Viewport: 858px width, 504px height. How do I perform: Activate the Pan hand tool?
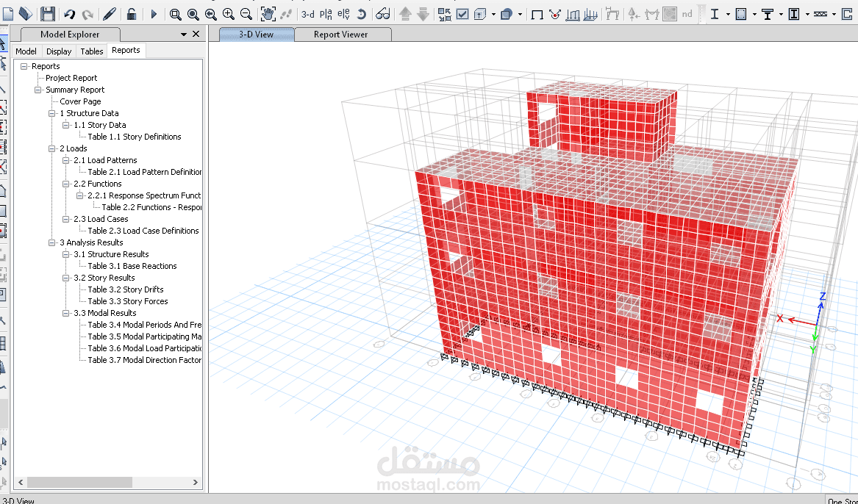(x=268, y=14)
